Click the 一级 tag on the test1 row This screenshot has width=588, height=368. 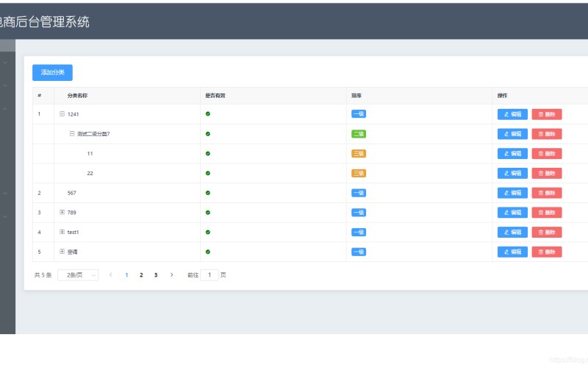[359, 232]
